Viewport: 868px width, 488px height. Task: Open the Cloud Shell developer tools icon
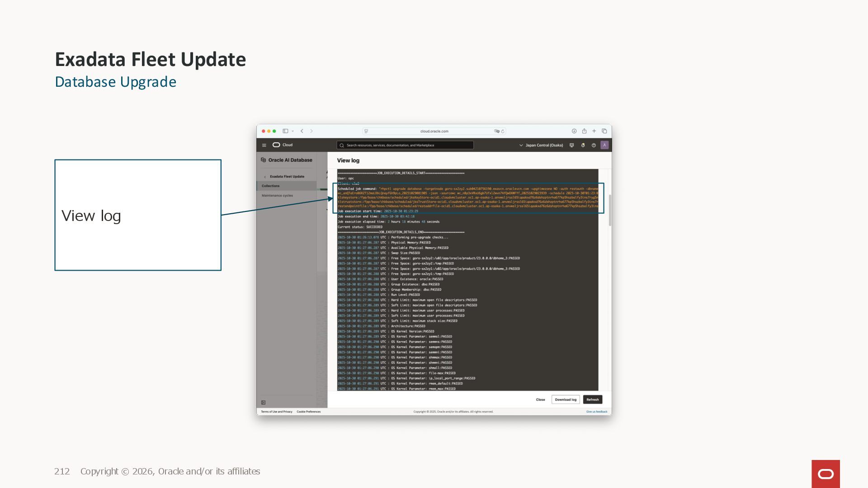[571, 145]
